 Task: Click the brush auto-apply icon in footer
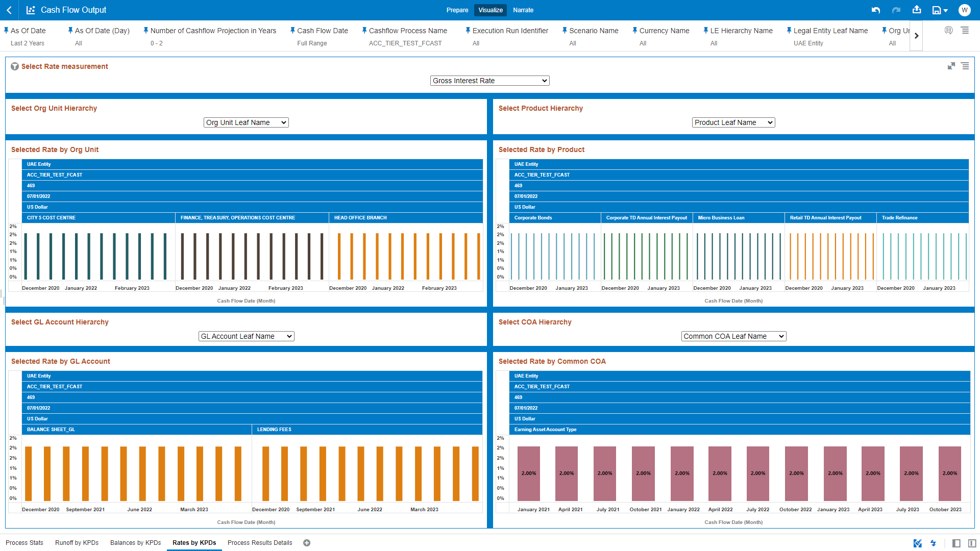pos(918,543)
